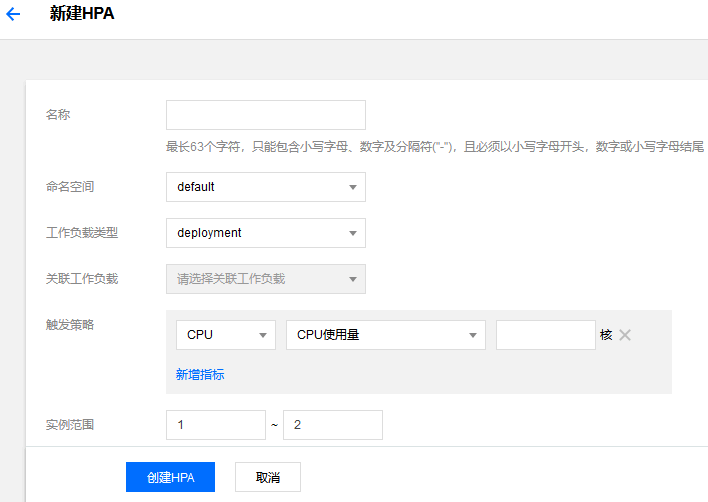This screenshot has height=502, width=708.
Task: Click the arrow in namespace dropdown
Action: (x=353, y=187)
